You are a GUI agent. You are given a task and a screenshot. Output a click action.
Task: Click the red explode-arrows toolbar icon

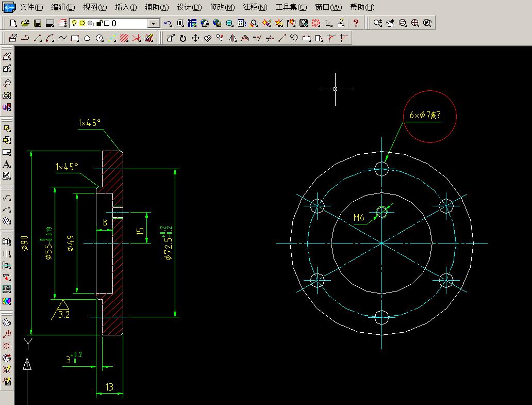pos(316,23)
